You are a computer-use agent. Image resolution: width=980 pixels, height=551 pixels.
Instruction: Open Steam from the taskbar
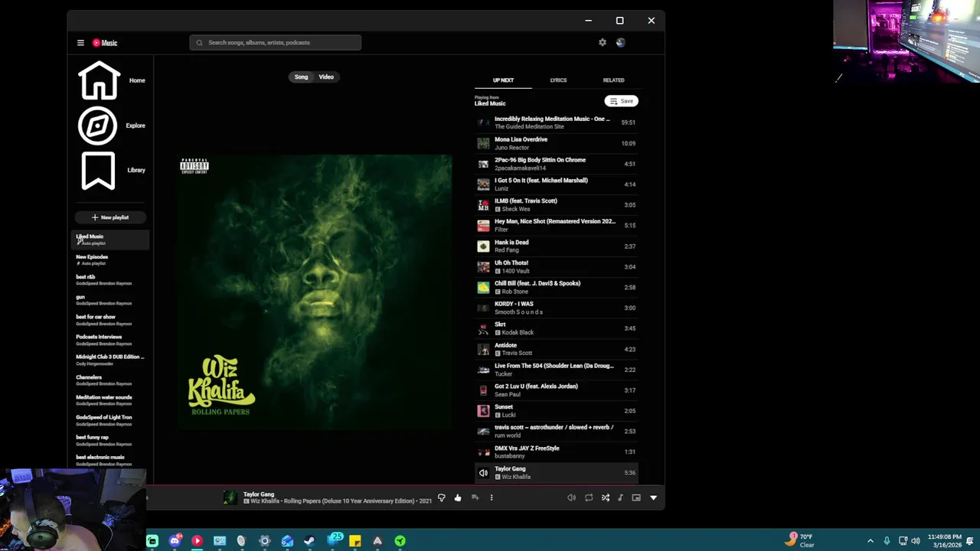click(x=309, y=541)
